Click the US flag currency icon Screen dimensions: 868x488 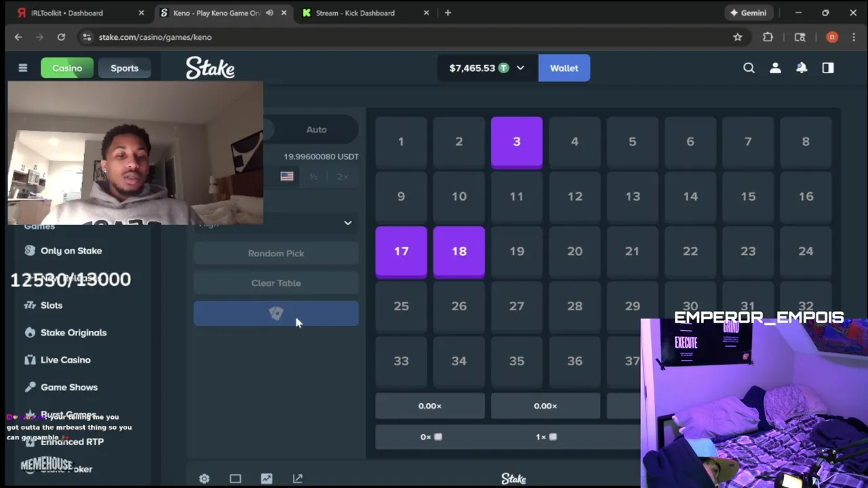[287, 176]
